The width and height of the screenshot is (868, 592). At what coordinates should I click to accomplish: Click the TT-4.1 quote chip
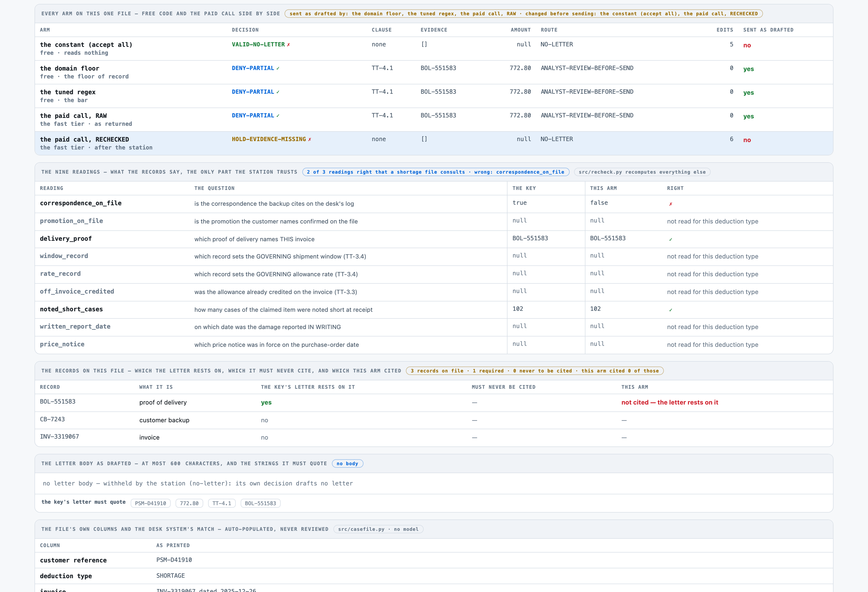tap(221, 503)
